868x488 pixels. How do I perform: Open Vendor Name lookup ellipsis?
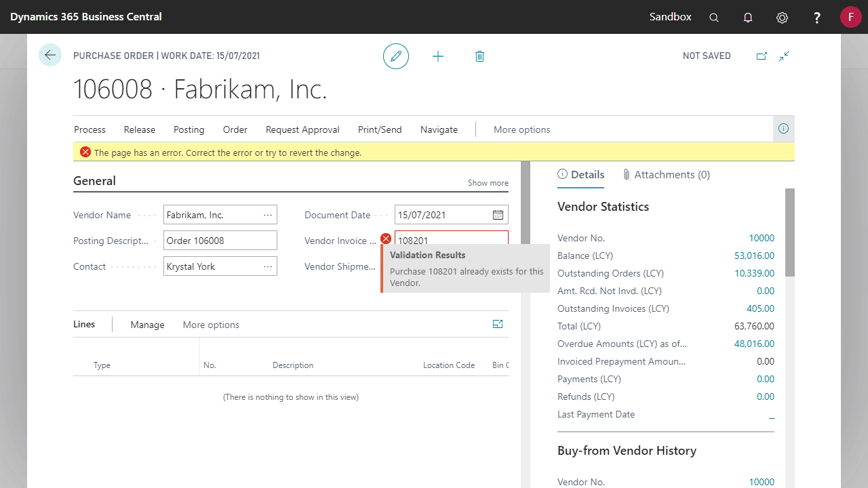[268, 215]
